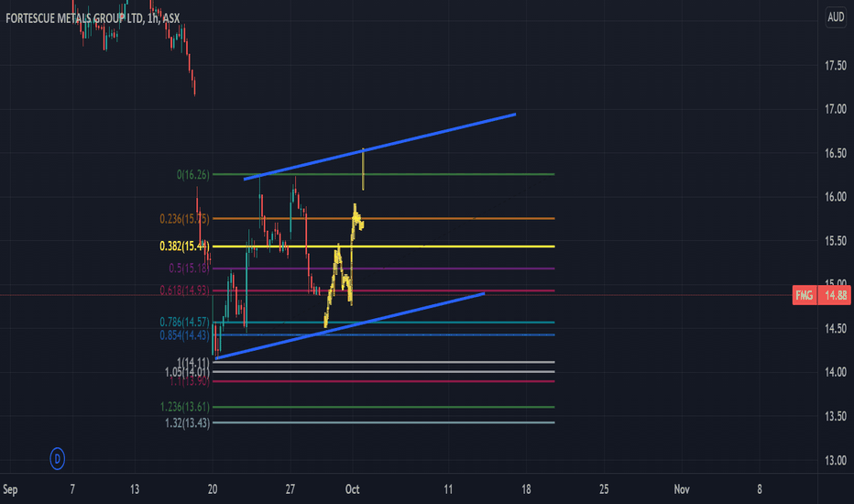Select the 1(14.11) Fibonacci level label
Image resolution: width=854 pixels, height=504 pixels.
click(192, 362)
